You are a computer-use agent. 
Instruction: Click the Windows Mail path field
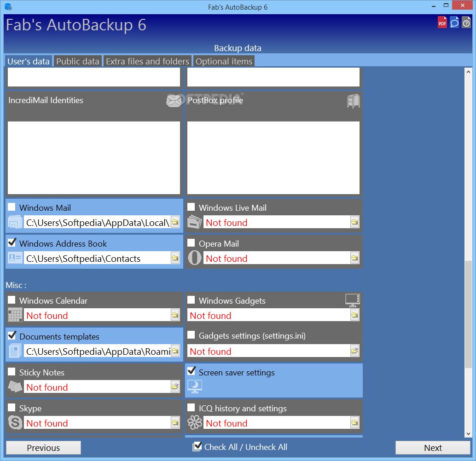97,222
